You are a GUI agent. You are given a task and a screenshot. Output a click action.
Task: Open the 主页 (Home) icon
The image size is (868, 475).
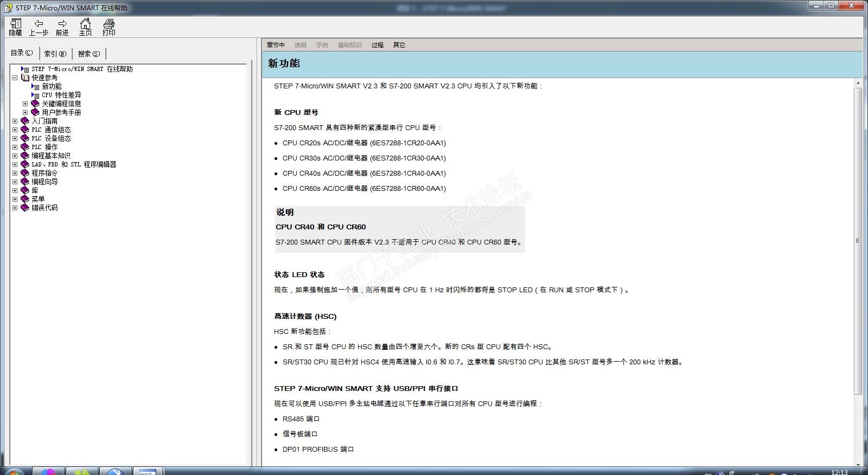coord(86,24)
